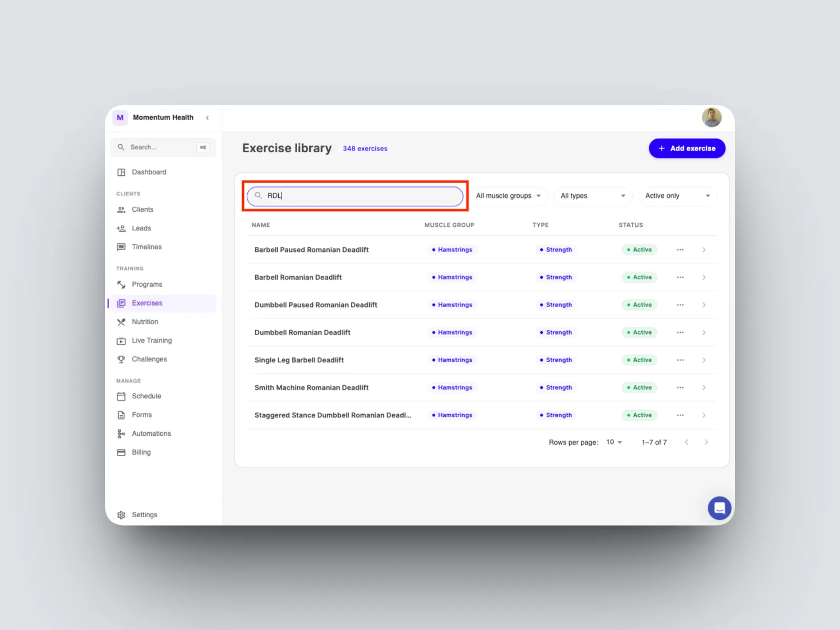Open Single Leg Barbell Deadlift via row chevron
The height and width of the screenshot is (630, 840).
(704, 360)
